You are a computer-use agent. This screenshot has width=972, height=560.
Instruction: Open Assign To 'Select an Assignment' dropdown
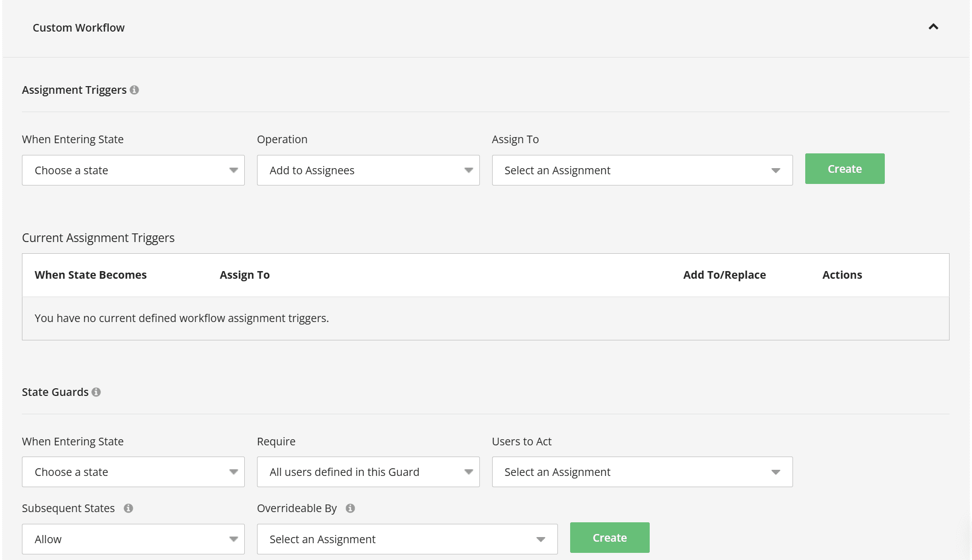[642, 170]
